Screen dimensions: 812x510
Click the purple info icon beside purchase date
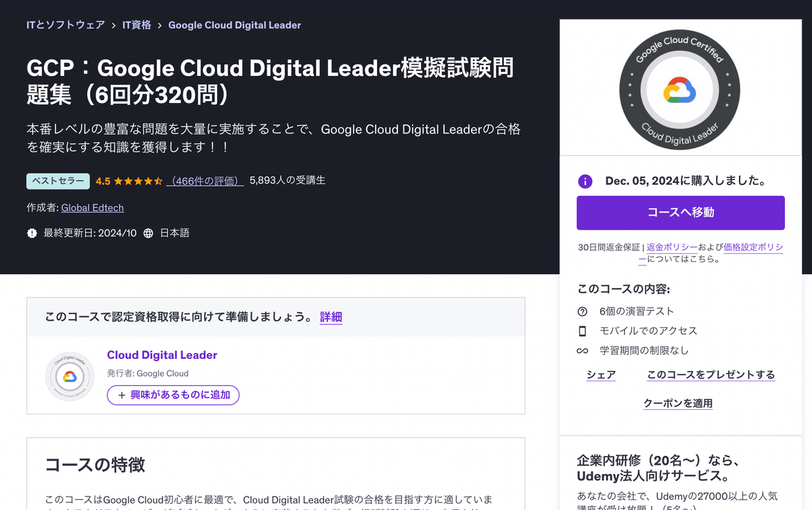585,182
